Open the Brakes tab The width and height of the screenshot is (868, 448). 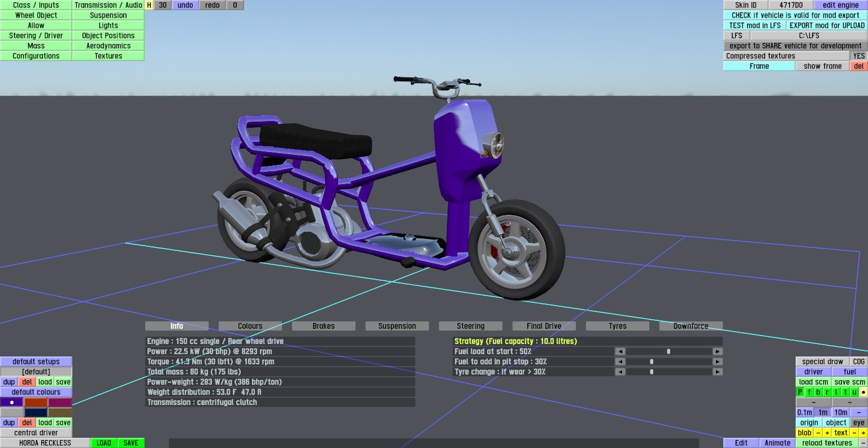point(324,326)
